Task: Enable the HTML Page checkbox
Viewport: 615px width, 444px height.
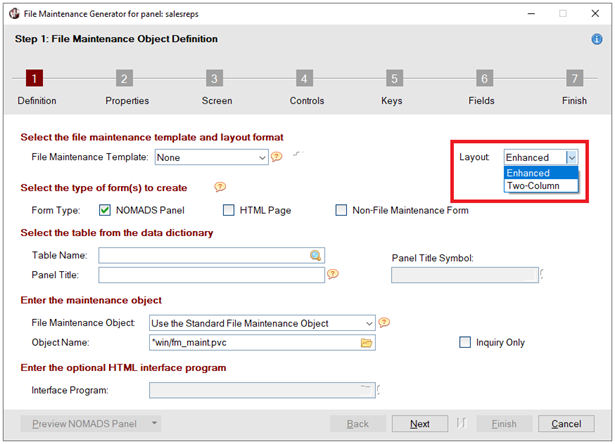Action: (229, 210)
